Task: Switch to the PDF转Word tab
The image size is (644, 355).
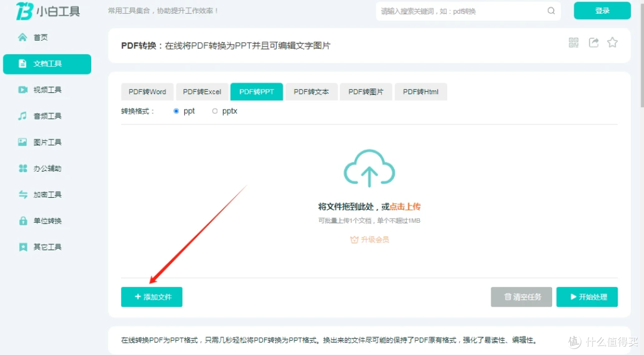Action: [x=147, y=92]
